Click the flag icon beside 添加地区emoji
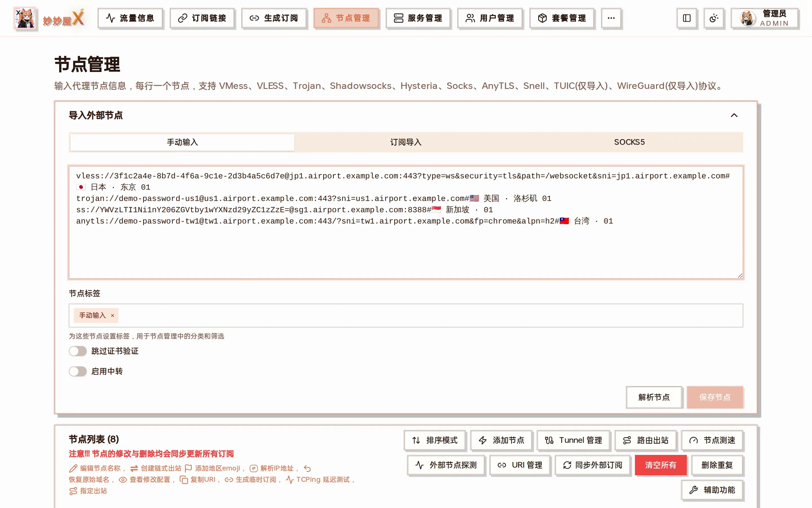Image resolution: width=812 pixels, height=508 pixels. click(188, 468)
